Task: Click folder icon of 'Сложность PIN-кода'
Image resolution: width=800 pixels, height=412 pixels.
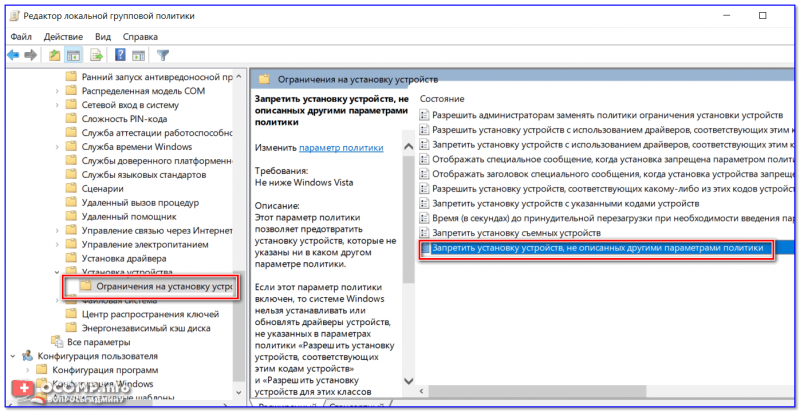Action: (x=71, y=119)
